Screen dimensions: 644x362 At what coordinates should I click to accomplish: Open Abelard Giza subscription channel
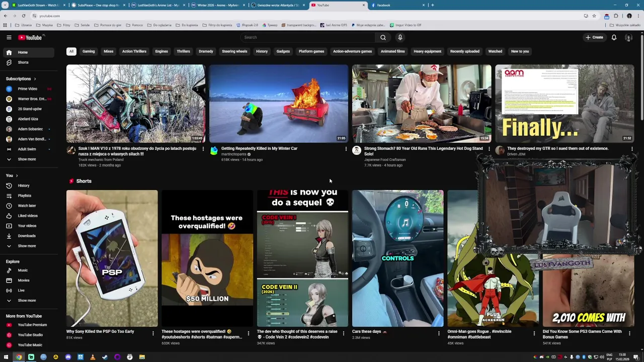click(29, 119)
